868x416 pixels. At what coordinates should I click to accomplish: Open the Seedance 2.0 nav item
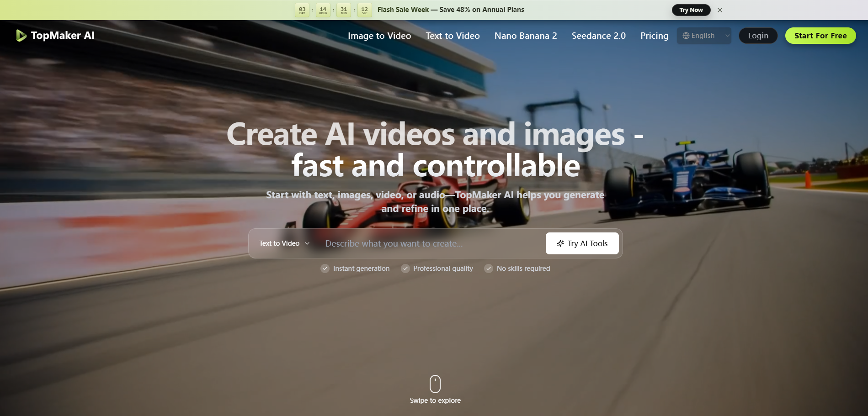pos(598,36)
